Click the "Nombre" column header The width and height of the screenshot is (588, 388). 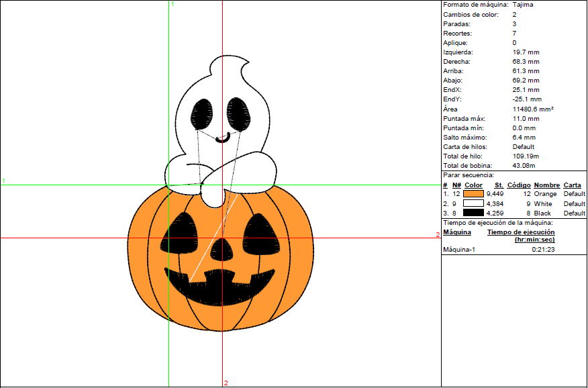(546, 185)
